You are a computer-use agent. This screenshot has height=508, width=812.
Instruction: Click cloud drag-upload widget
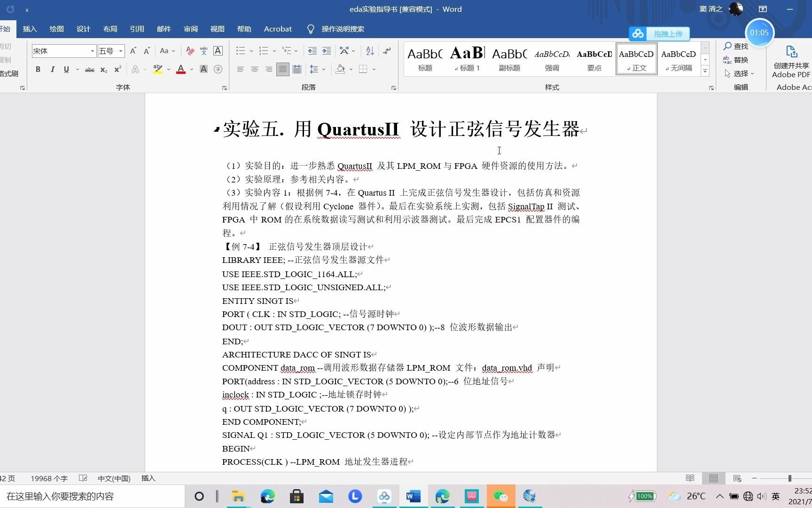click(659, 34)
